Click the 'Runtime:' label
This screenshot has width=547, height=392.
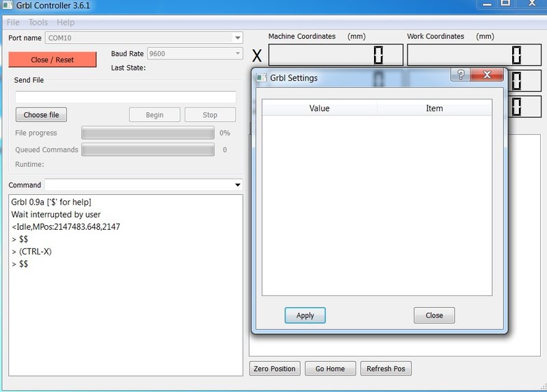pos(29,164)
